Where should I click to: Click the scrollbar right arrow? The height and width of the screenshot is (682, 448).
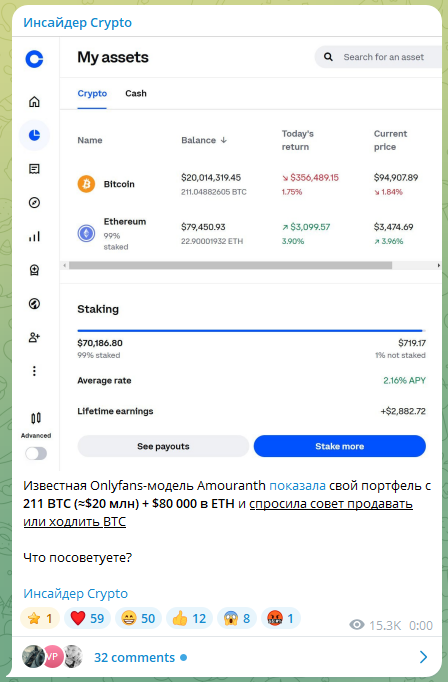click(x=438, y=265)
